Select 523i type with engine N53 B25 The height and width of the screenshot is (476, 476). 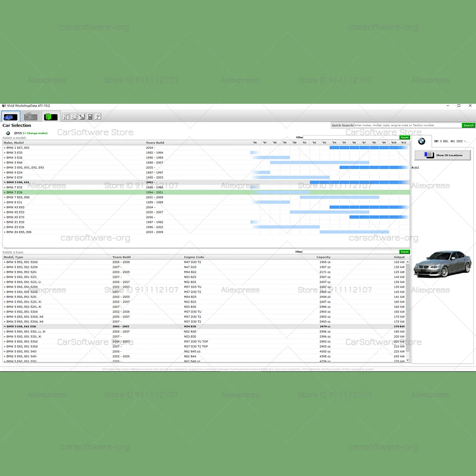click(x=204, y=277)
